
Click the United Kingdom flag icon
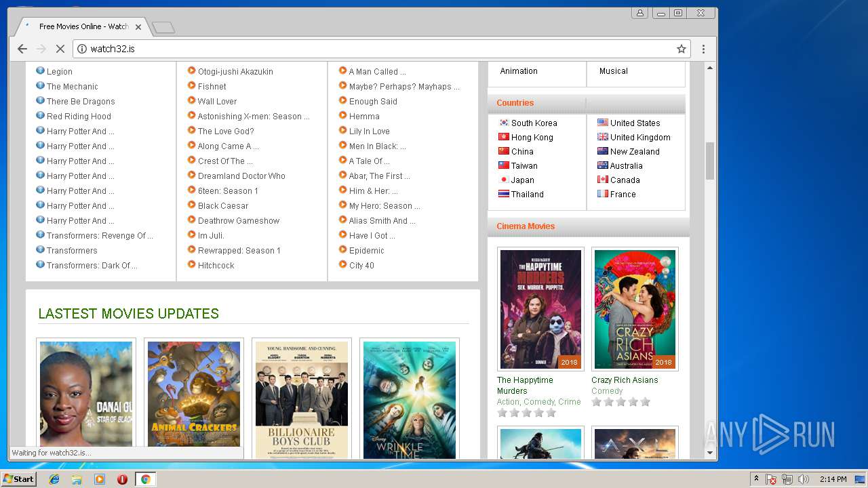click(x=603, y=137)
